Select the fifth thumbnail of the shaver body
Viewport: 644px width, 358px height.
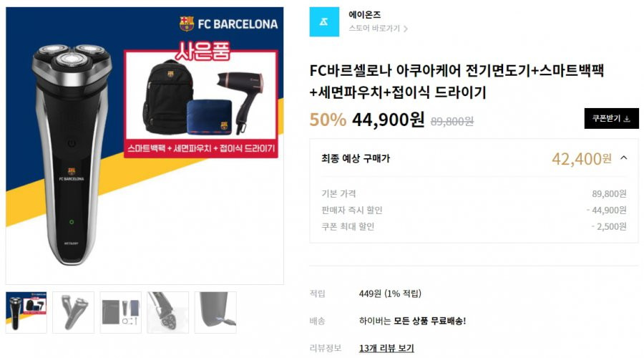(215, 312)
